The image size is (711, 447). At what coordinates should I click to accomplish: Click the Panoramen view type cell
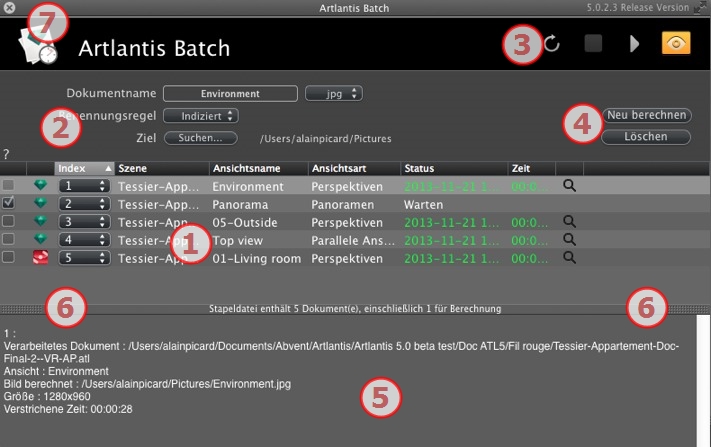point(343,204)
